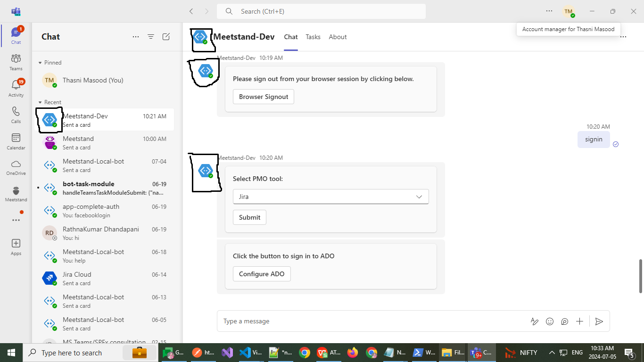The width and height of the screenshot is (644, 362).
Task: Open Loop components icon in compose box
Action: point(565,321)
